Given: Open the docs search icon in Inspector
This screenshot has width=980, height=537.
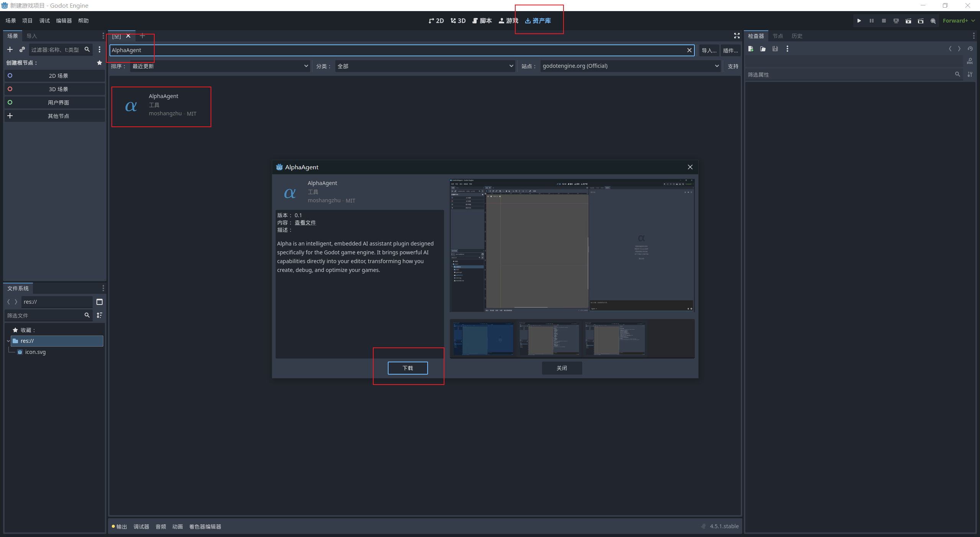Looking at the screenshot, I should click(x=970, y=61).
